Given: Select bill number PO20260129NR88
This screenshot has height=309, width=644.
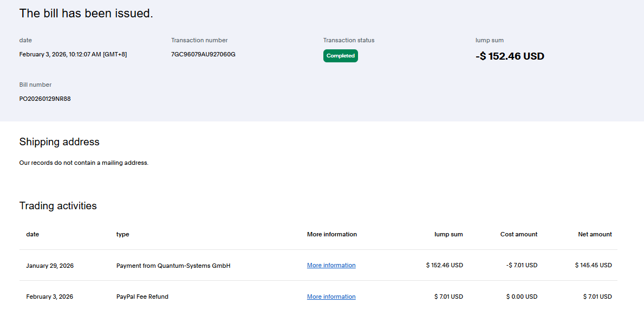Looking at the screenshot, I should coord(45,99).
